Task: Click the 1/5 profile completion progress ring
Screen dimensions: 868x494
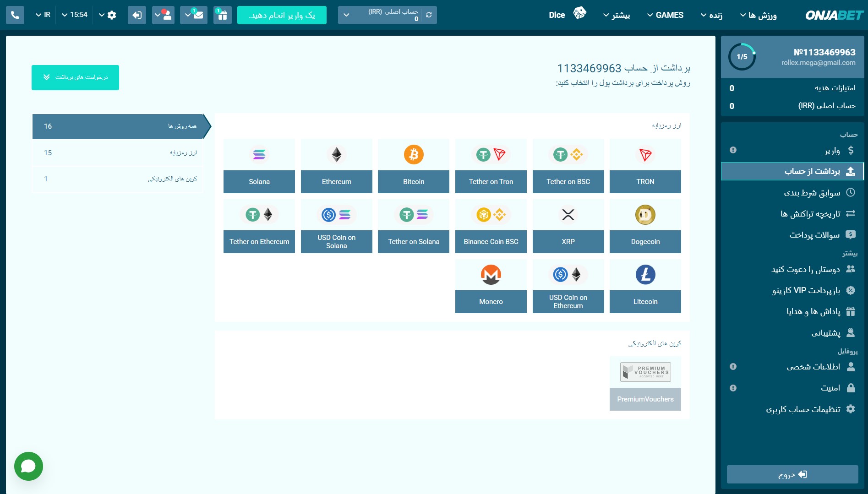Action: coord(742,57)
